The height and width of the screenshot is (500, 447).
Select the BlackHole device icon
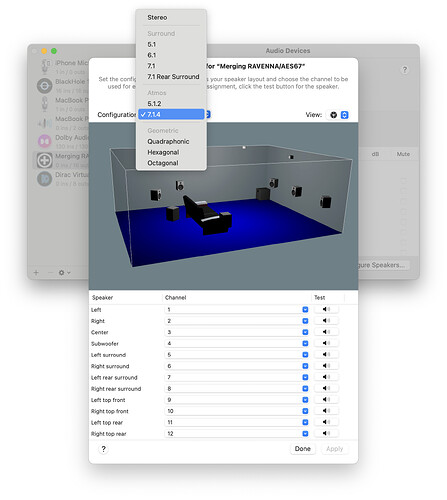click(x=45, y=86)
